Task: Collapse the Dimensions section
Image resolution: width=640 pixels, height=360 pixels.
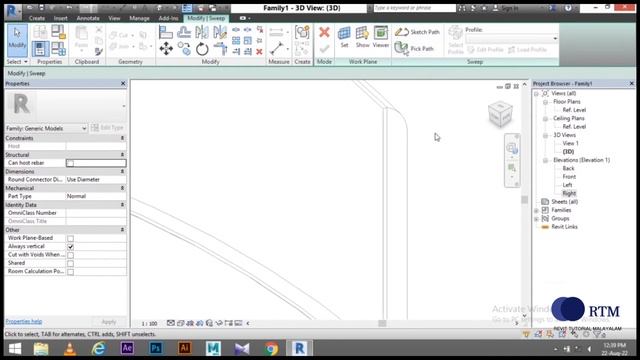Action: coord(122,171)
